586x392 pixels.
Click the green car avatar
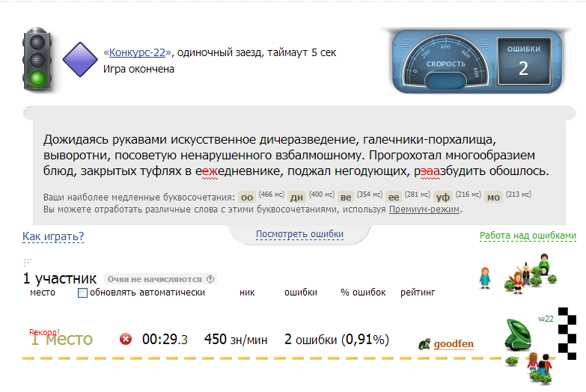pyautogui.click(x=518, y=335)
